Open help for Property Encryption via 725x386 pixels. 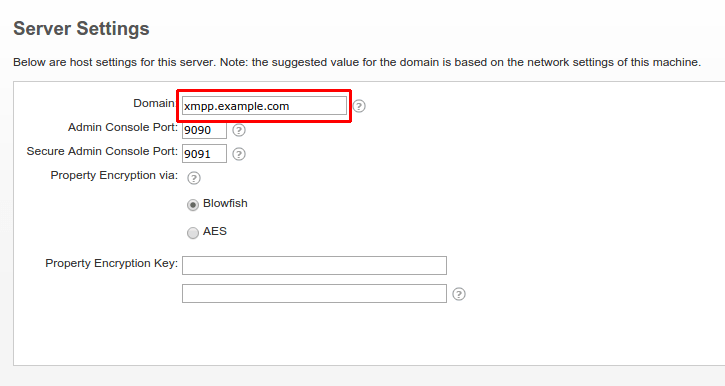[194, 178]
